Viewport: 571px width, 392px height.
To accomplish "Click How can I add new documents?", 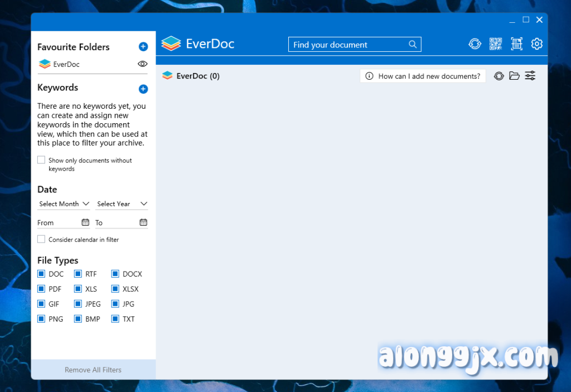I will (423, 76).
